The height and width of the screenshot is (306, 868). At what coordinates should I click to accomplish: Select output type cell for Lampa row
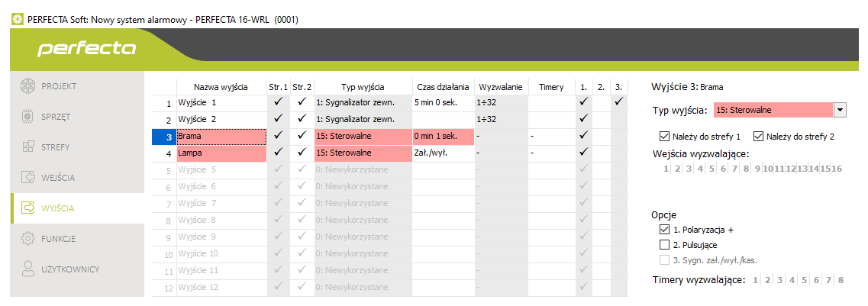(x=363, y=153)
